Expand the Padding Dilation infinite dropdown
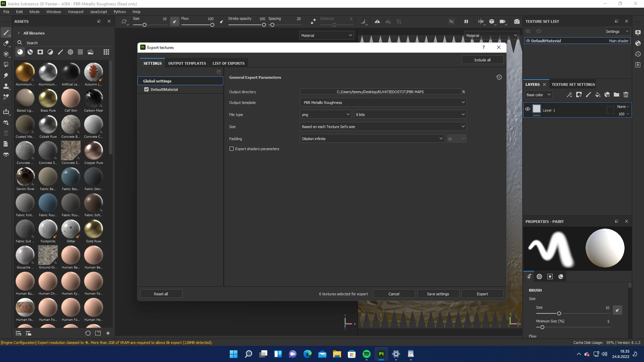 pyautogui.click(x=372, y=139)
